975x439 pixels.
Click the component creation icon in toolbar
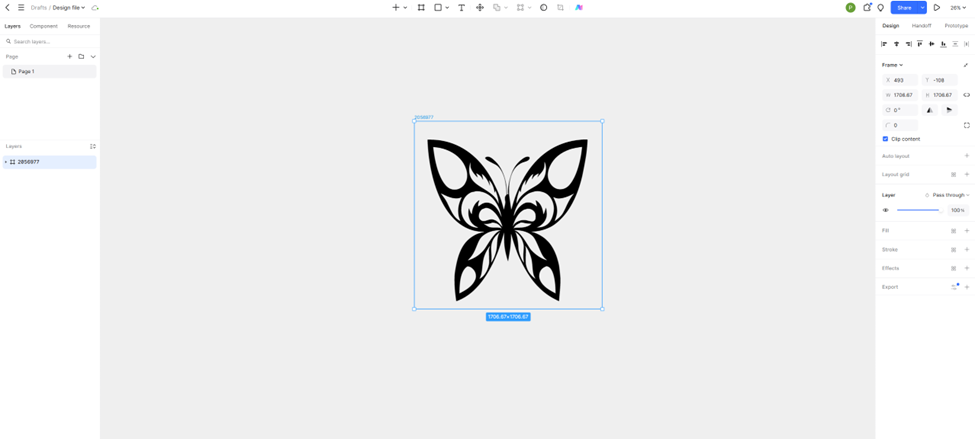tap(520, 7)
